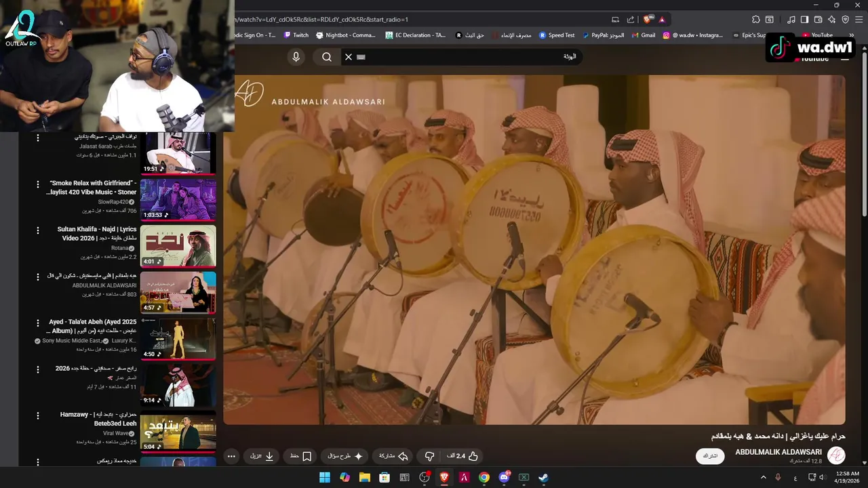Image resolution: width=868 pixels, height=488 pixels.
Task: Open Brave browser in the taskbar
Action: [x=444, y=477]
